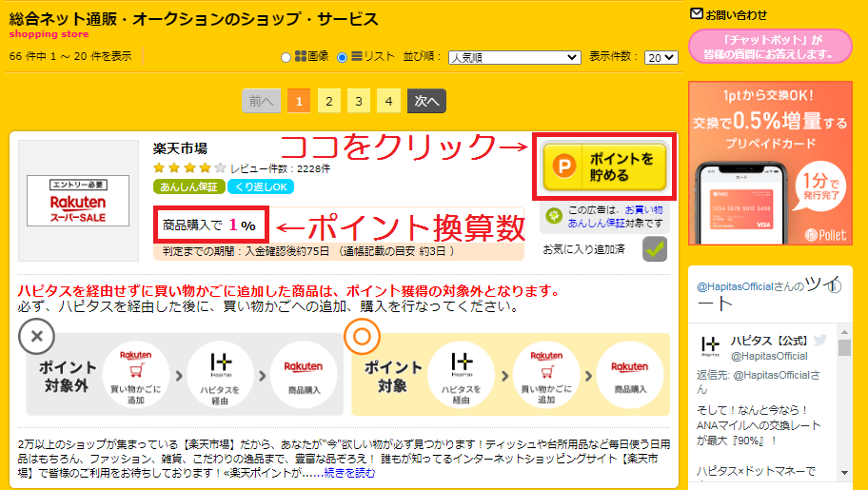Click Rakuten 買い物かごに追加 icon in 対象外 flow
Image resolution: width=868 pixels, height=490 pixels.
(x=135, y=375)
